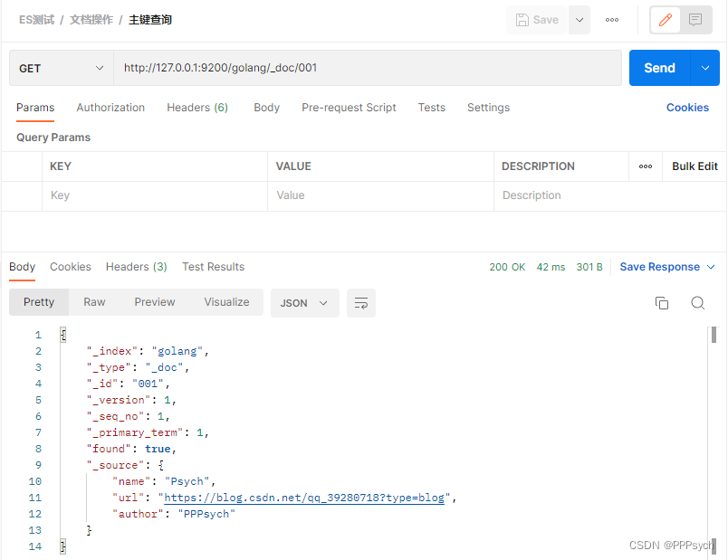Screen dimensions: 728x560
Task: Click the 301 B response size
Action: (x=589, y=267)
